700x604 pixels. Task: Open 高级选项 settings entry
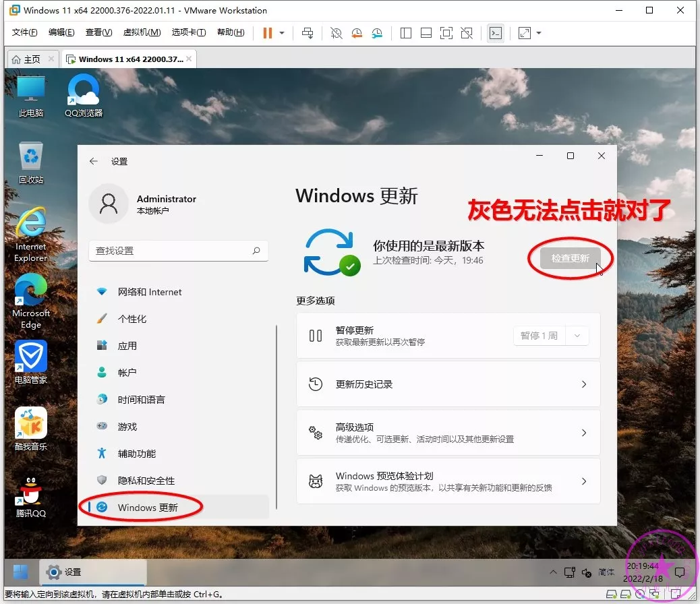[x=448, y=433]
